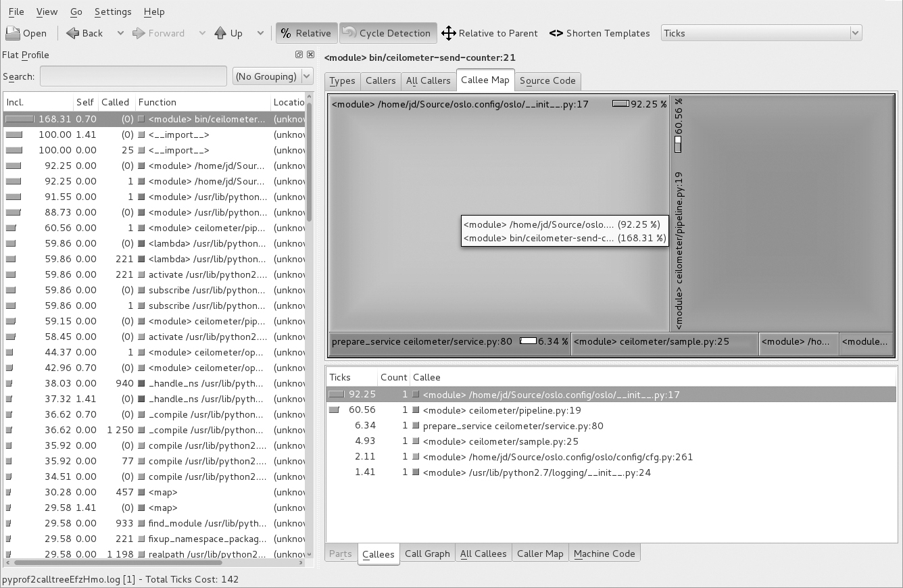The width and height of the screenshot is (903, 588).
Task: Go back with the Back arrow
Action: tap(73, 33)
